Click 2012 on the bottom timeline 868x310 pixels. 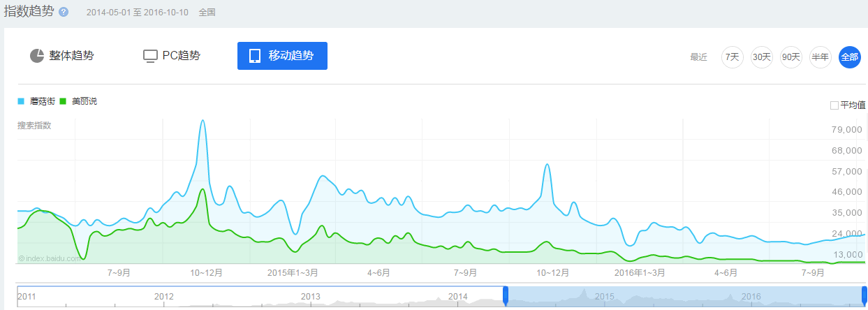(164, 297)
